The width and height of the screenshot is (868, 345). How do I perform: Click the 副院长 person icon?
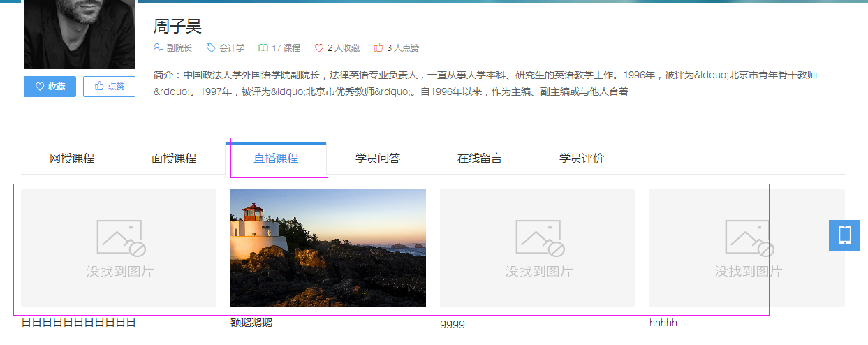pos(159,48)
